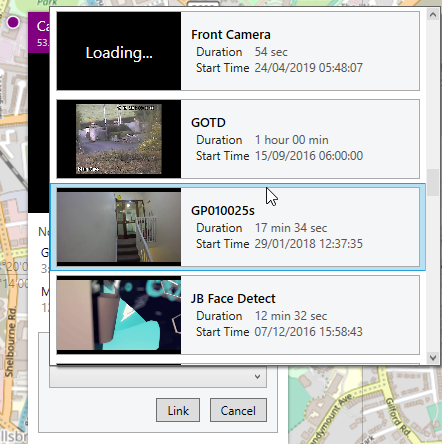The image size is (442, 444).
Task: Click Start Time 29/01/2018 12:37:35
Action: coord(279,244)
